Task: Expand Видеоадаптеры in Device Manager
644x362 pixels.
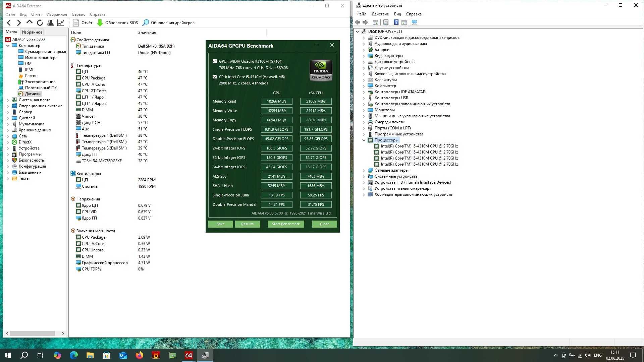Action: 364,56
